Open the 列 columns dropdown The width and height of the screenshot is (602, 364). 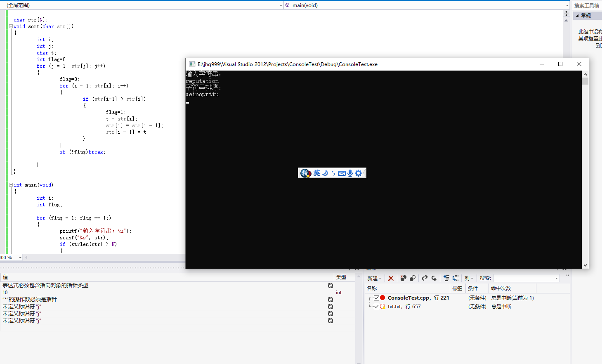point(469,278)
